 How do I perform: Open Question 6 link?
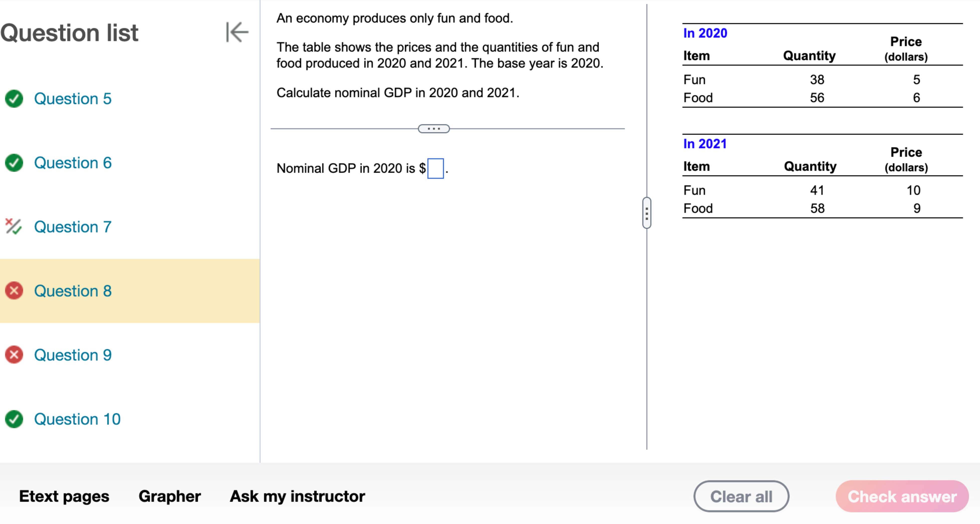point(73,163)
